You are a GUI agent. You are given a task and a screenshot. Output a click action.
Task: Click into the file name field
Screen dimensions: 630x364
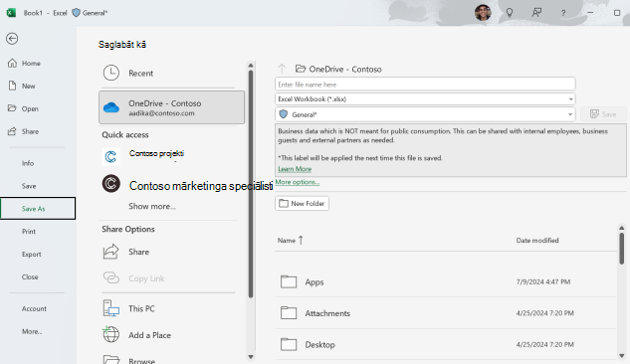(x=425, y=85)
